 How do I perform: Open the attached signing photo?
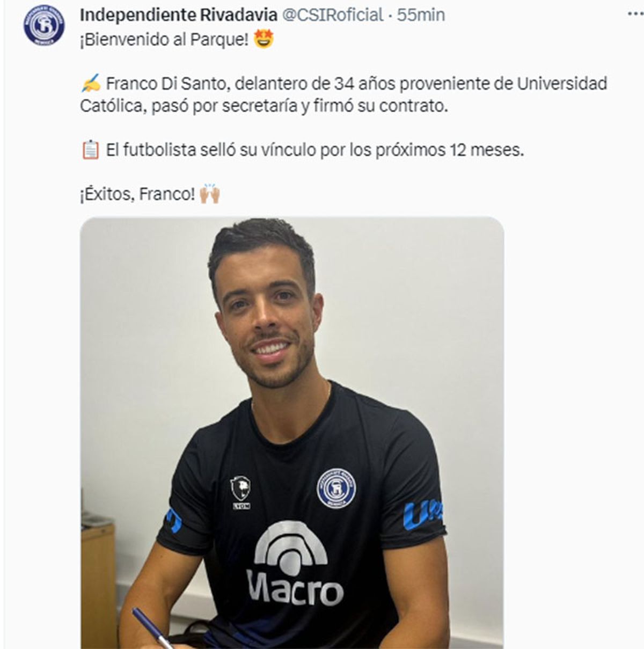coord(292,433)
